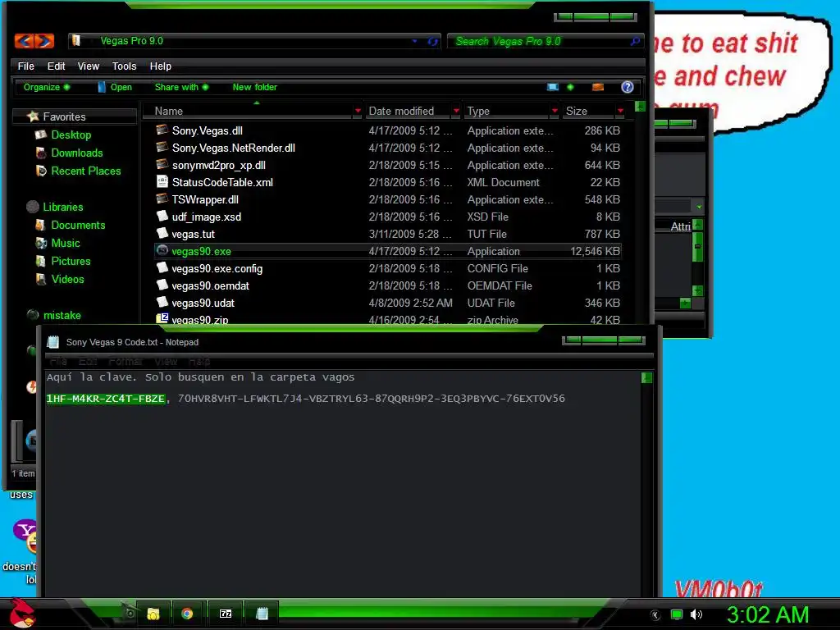Click the Open toolbar button
Viewport: 840px width, 630px height.
point(115,87)
